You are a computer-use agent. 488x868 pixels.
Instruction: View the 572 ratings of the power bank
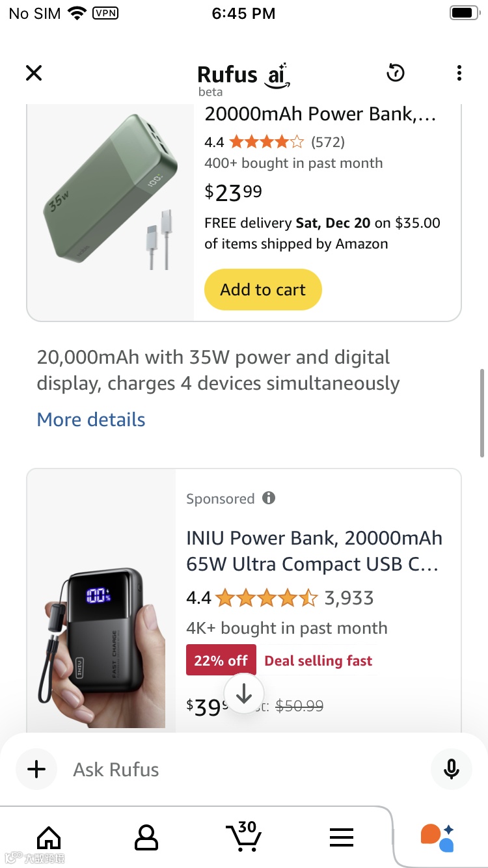click(328, 142)
